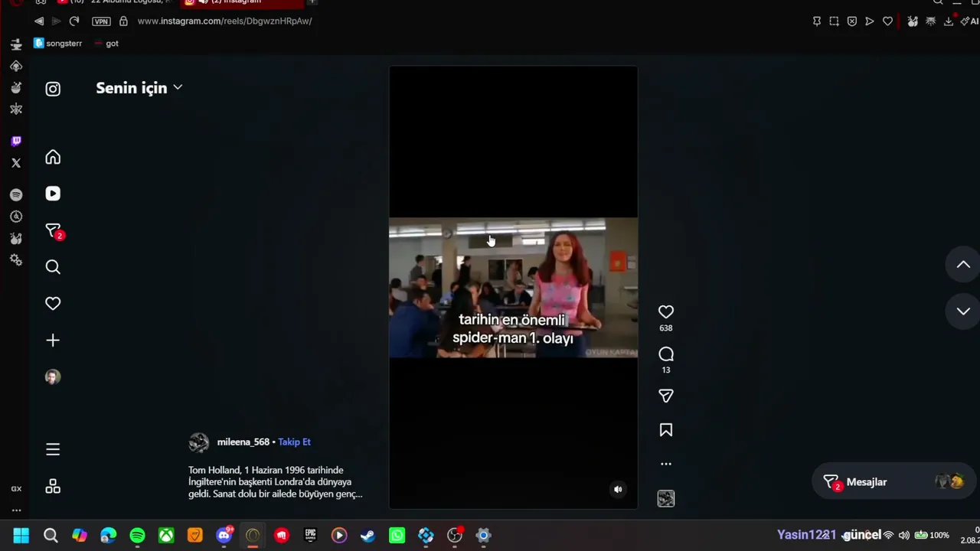980x551 pixels.
Task: Expand the 'Senin için' feed dropdown
Action: click(x=139, y=88)
